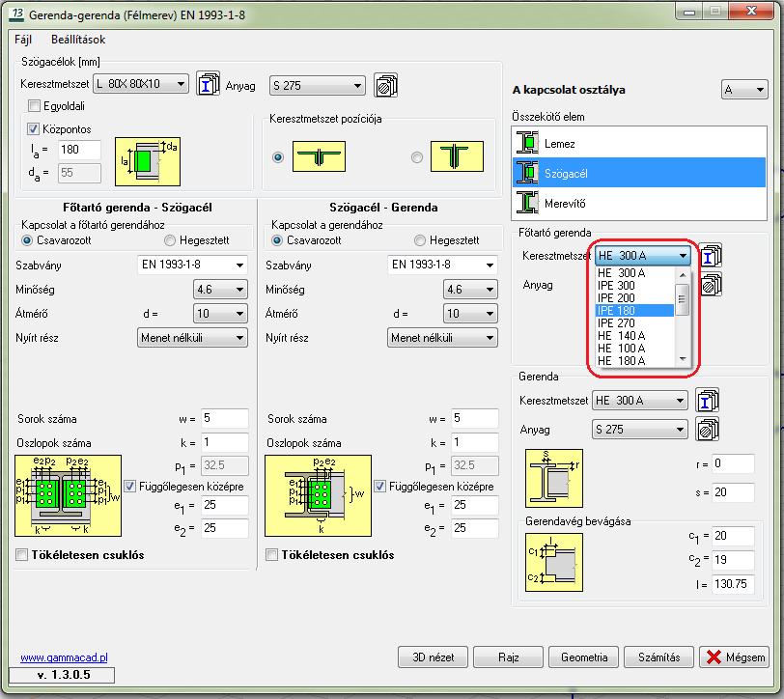Image resolution: width=784 pixels, height=699 pixels.
Task: Click the single T-shaped position picture
Action: point(457,156)
